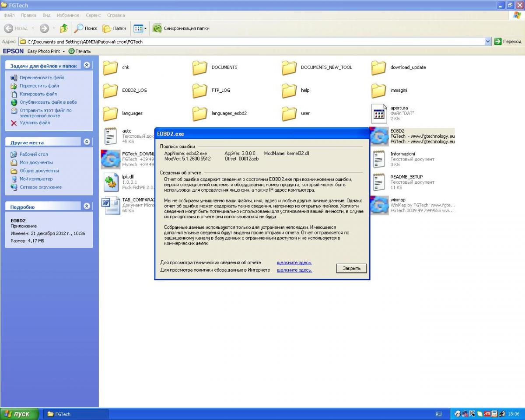Click Переместить файл task link

[x=35, y=86]
